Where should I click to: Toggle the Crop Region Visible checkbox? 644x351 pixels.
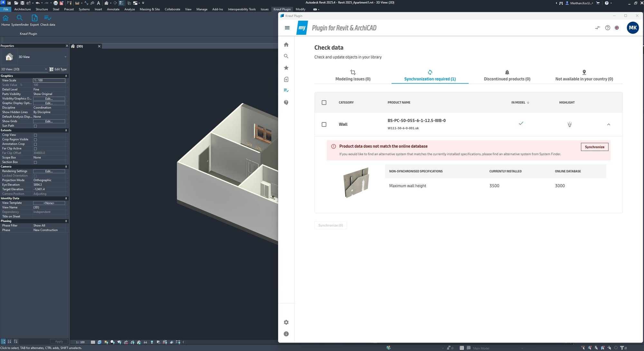pos(35,140)
